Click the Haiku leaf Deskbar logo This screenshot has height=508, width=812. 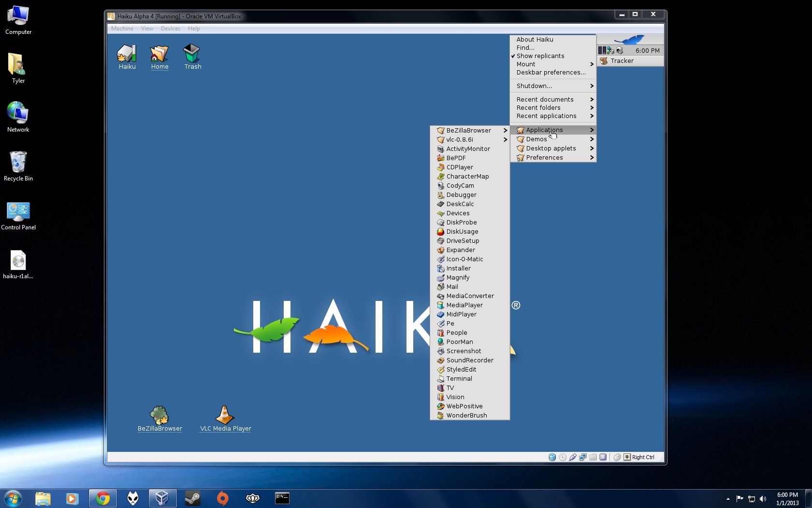(630, 40)
